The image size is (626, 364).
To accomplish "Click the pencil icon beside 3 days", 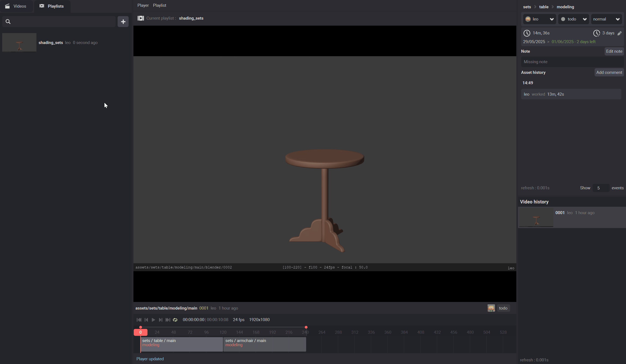I will (619, 33).
